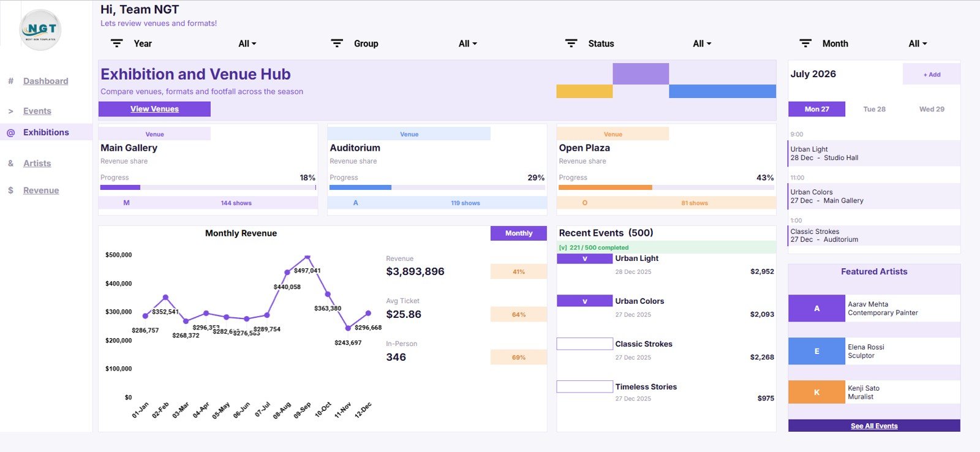Click the O badge on Open Plaza card

[x=584, y=203]
